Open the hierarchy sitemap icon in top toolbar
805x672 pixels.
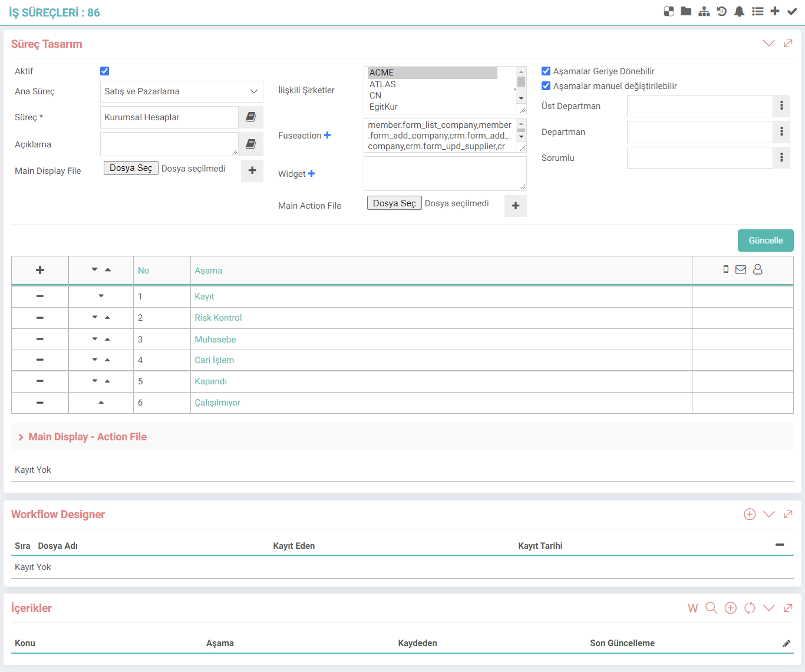coord(704,11)
